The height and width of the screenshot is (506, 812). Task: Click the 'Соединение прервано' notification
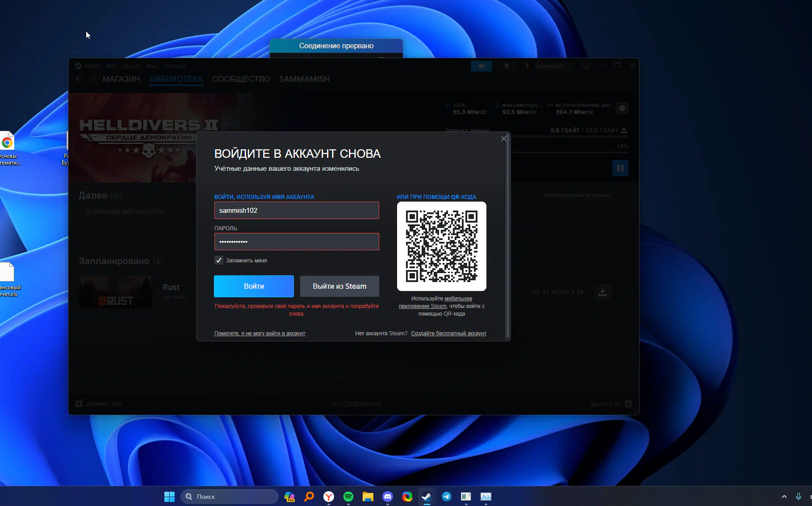[336, 46]
